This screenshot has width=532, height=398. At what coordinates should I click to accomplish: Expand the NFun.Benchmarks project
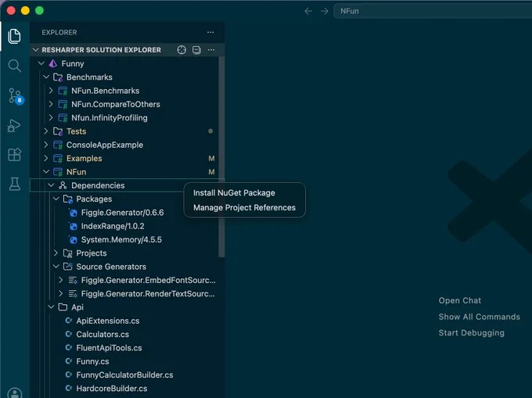[x=51, y=91]
